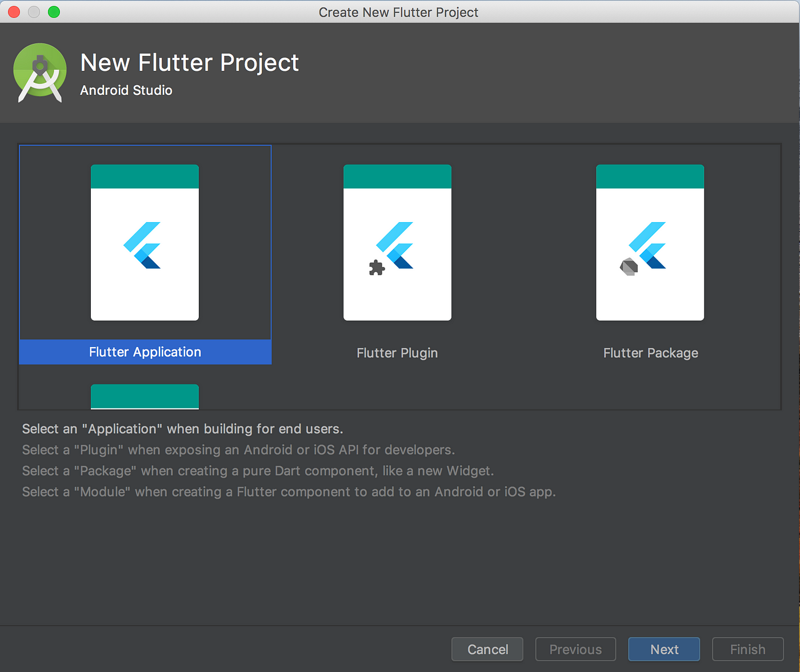Proceed with the Next button
This screenshot has width=800, height=672.
point(664,649)
